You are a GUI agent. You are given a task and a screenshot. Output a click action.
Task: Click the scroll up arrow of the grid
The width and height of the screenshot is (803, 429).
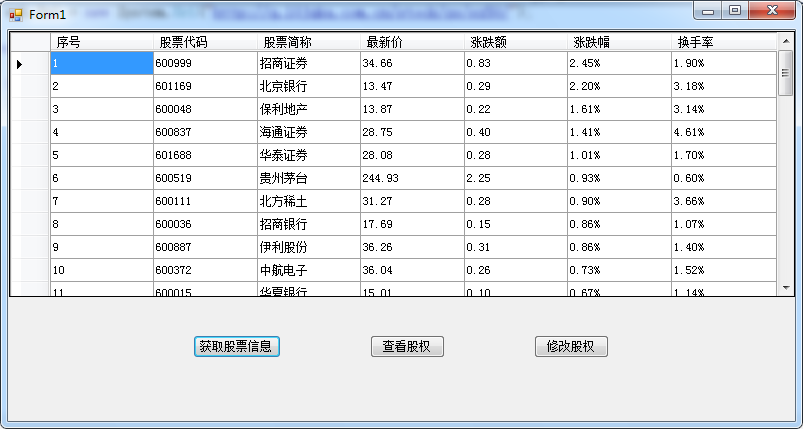click(786, 41)
